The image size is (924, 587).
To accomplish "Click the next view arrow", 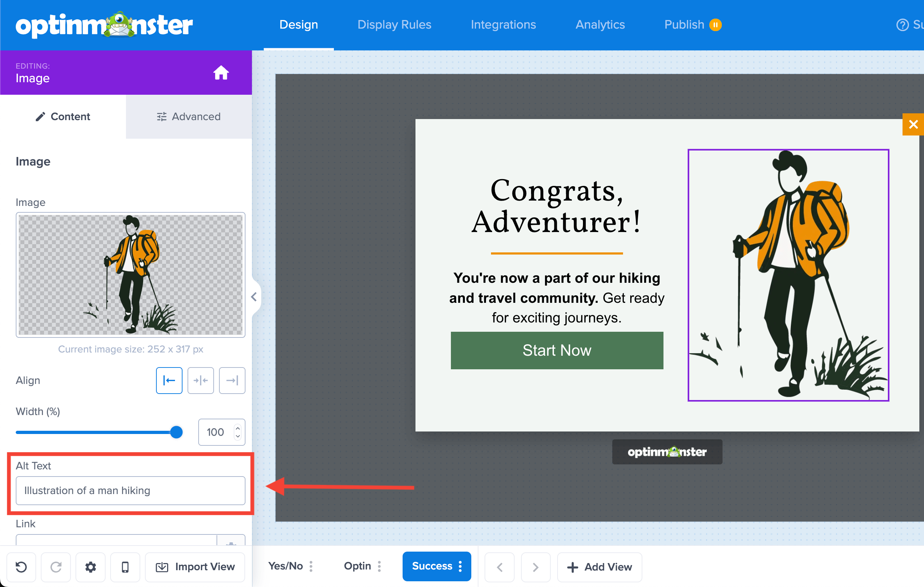I will click(535, 567).
